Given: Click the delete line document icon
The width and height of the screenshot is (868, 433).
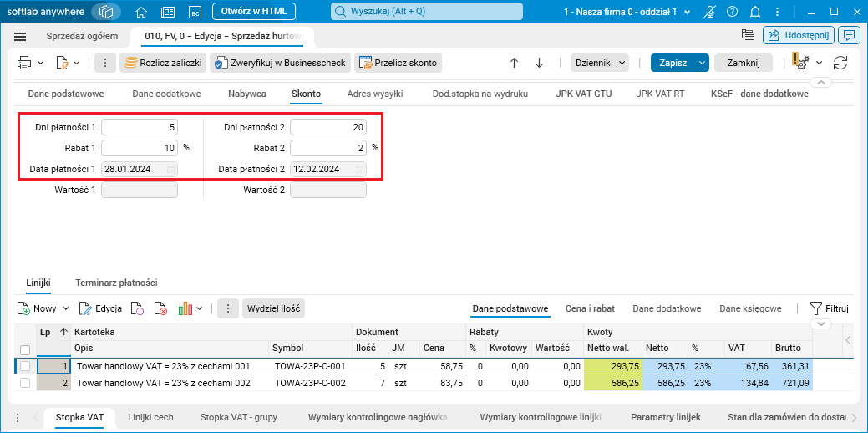Looking at the screenshot, I should tap(160, 308).
